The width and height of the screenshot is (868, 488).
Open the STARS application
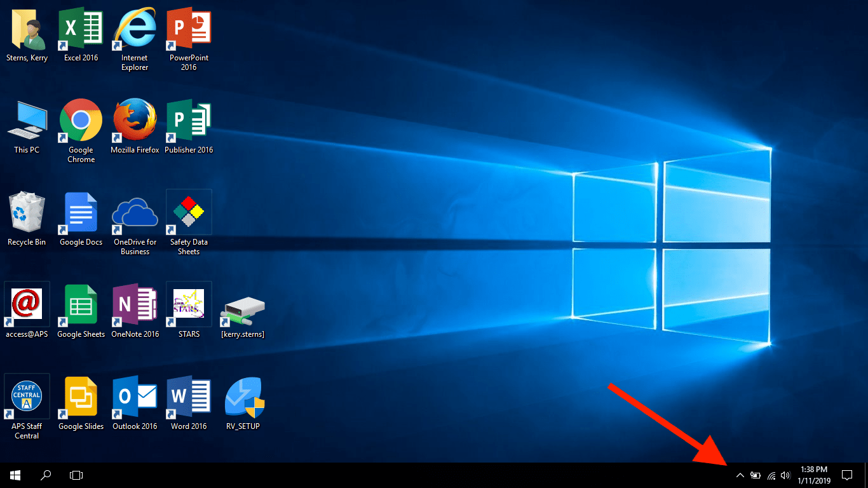point(188,304)
